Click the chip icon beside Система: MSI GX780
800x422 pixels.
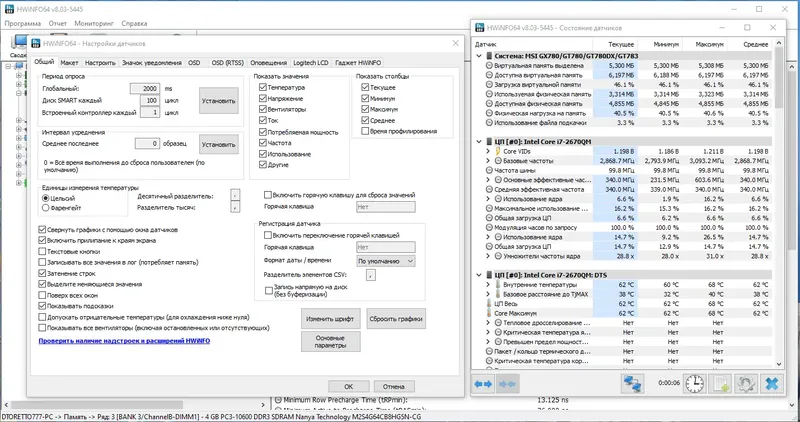click(x=490, y=56)
